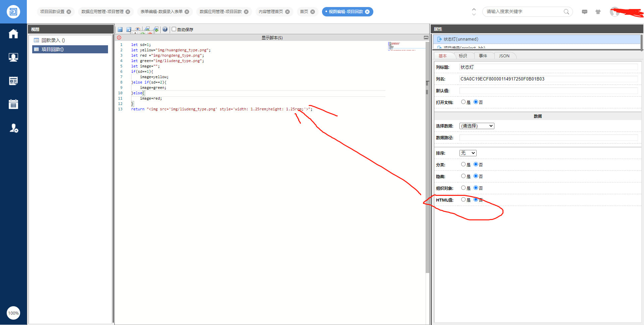Switch to 标识 properties tab
644x325 pixels.
(x=463, y=56)
